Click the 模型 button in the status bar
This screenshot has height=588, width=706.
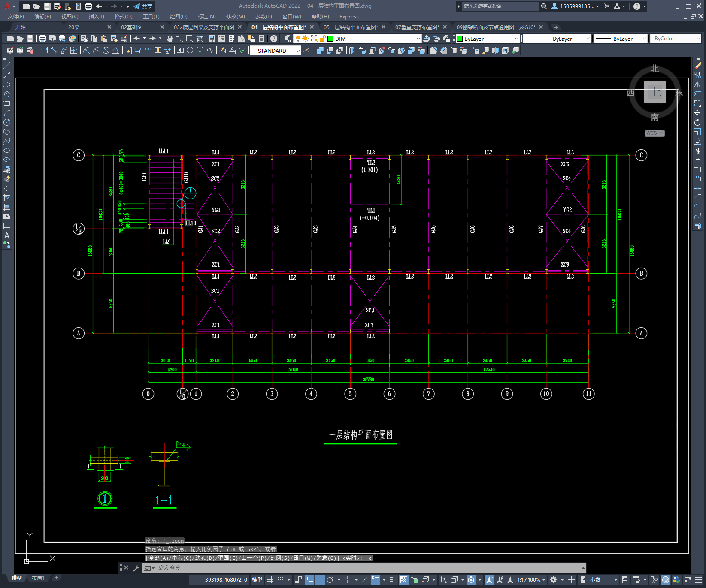click(257, 580)
